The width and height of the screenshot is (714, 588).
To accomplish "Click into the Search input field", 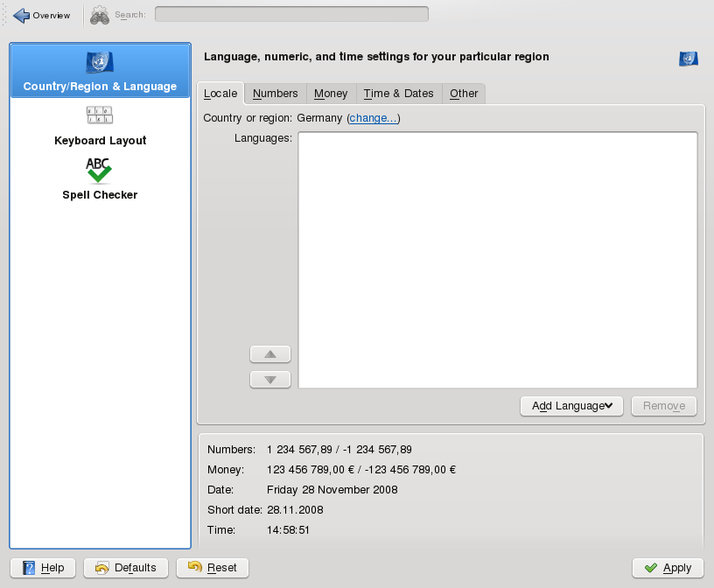I will pos(291,14).
